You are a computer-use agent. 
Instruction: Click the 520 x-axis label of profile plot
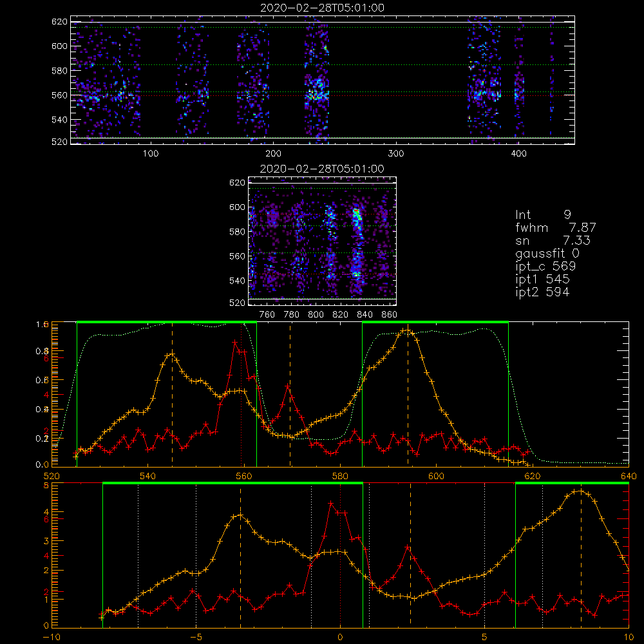tap(52, 476)
